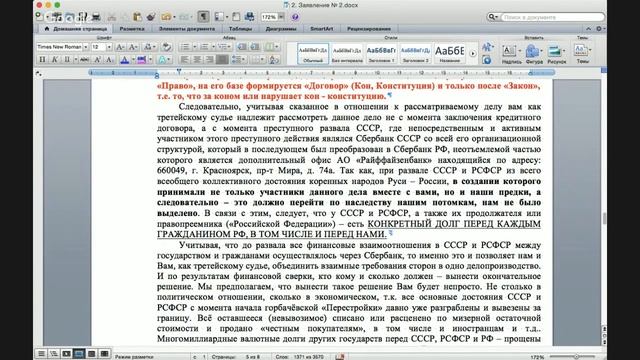The image size is (640, 360).
Task: Click the first-line indent ruler marker
Action: click(x=179, y=71)
